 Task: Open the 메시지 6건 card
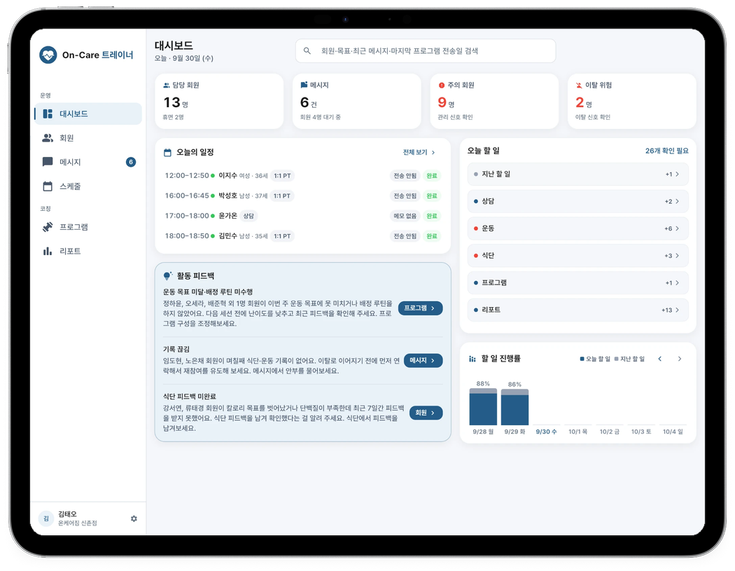(357, 101)
